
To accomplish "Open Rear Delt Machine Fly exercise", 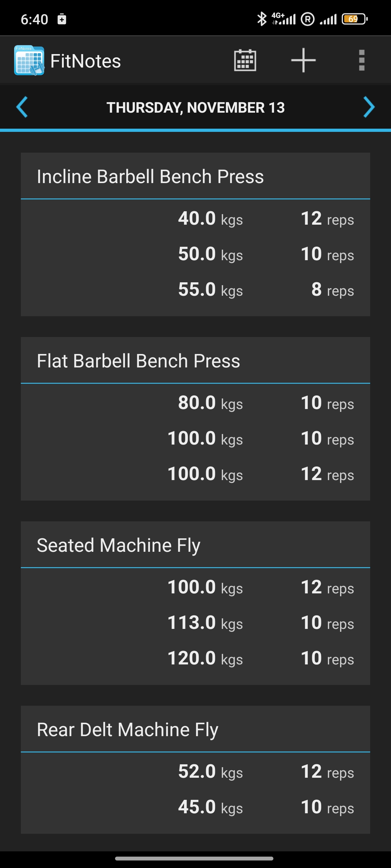I will [x=128, y=729].
